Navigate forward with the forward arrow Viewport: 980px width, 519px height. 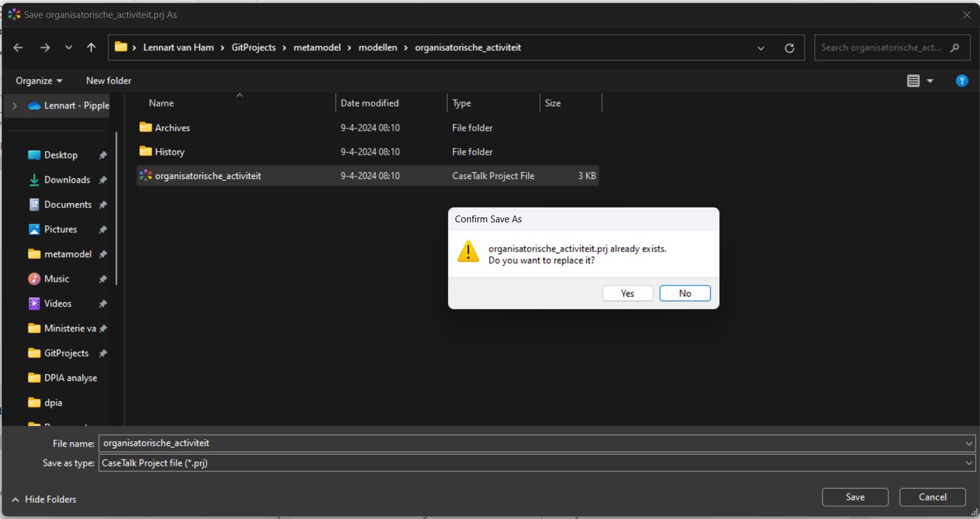(45, 48)
